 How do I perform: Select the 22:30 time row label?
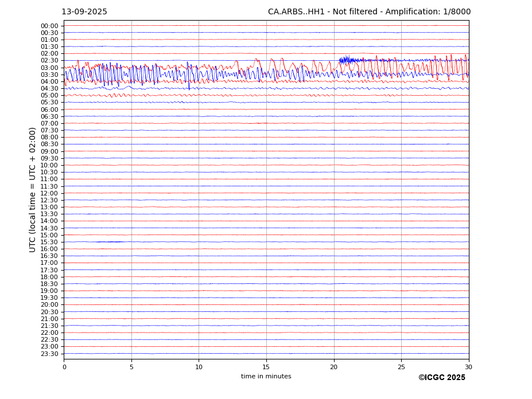49,340
